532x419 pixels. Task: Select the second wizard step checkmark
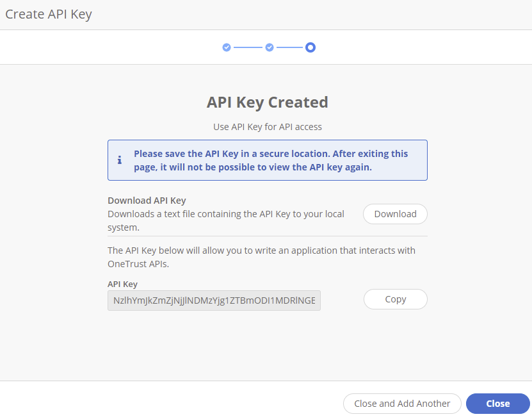point(269,47)
